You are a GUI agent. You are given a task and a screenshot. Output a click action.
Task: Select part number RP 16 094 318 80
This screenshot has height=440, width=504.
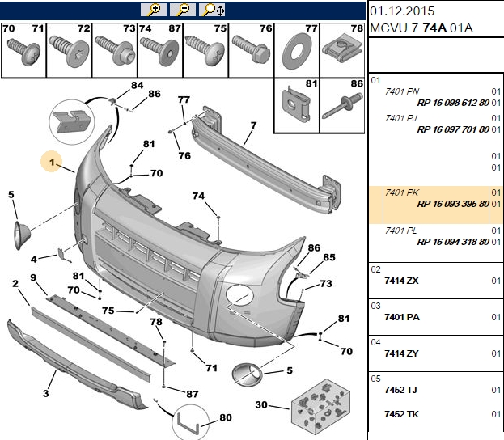click(x=453, y=242)
